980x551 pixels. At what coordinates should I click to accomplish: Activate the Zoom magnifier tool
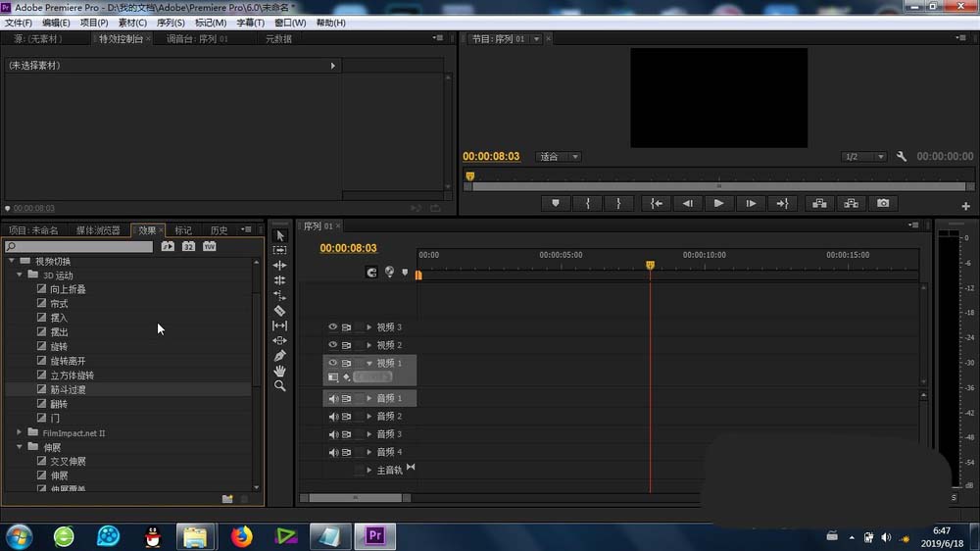[x=279, y=386]
